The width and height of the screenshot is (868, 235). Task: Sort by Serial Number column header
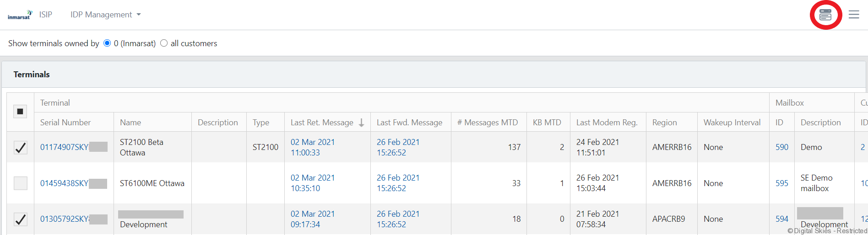click(65, 123)
